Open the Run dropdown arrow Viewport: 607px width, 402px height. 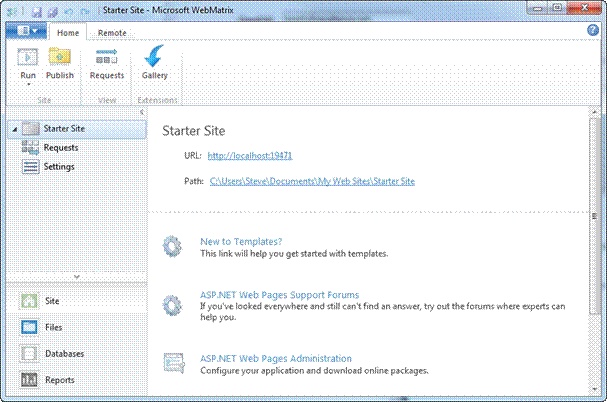pyautogui.click(x=28, y=84)
